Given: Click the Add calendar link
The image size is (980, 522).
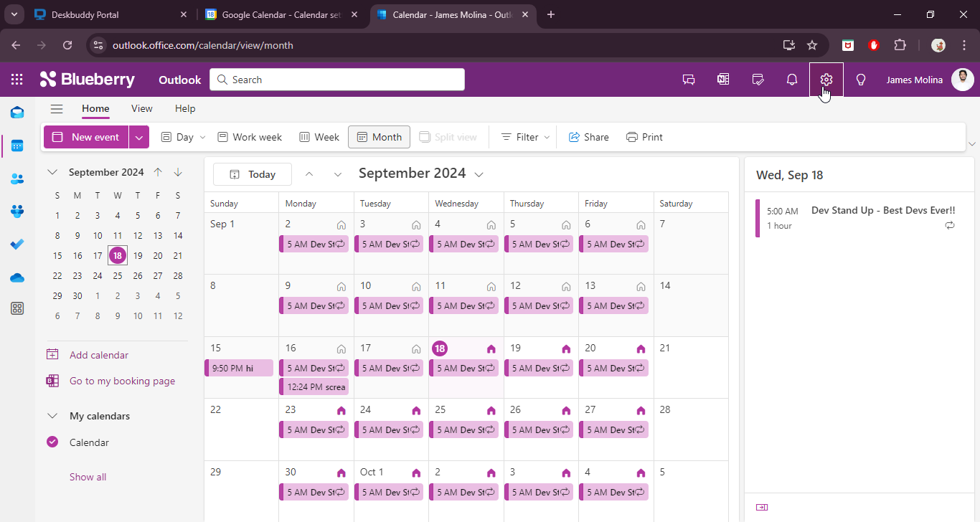Looking at the screenshot, I should point(99,355).
